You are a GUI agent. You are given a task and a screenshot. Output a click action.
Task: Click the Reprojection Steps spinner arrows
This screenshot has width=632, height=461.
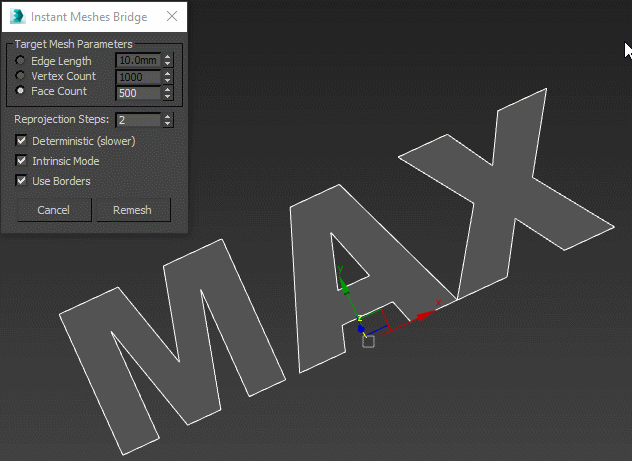click(167, 120)
